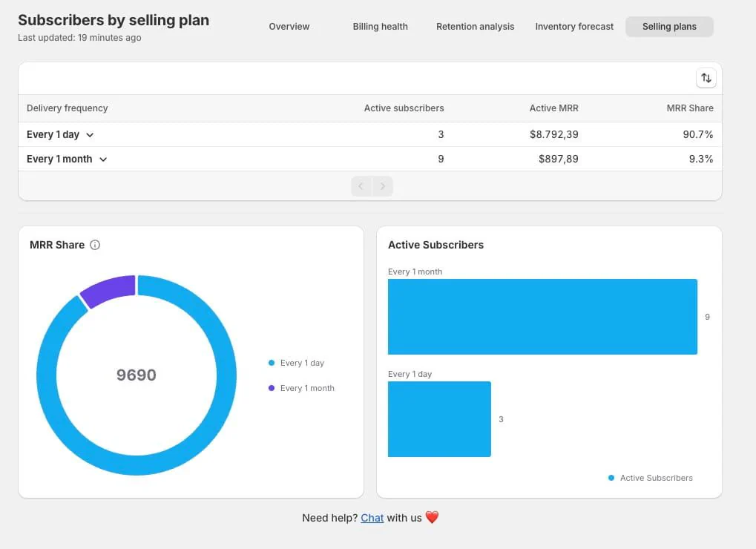
Task: Go to the Inventory forecast tab
Action: pyautogui.click(x=574, y=27)
